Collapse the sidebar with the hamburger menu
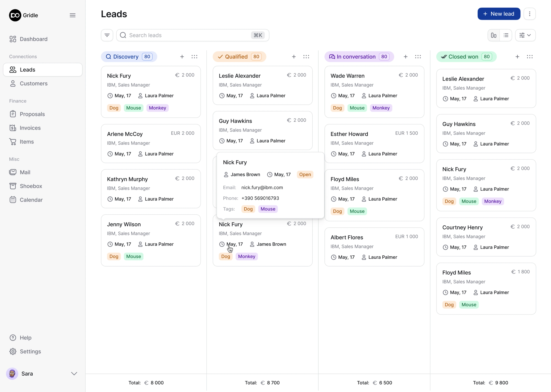The width and height of the screenshot is (551, 392). click(72, 15)
